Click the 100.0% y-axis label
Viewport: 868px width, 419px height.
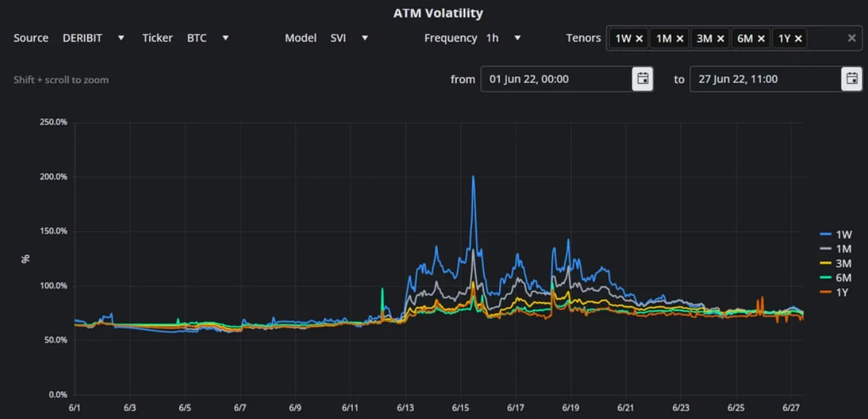pos(53,286)
